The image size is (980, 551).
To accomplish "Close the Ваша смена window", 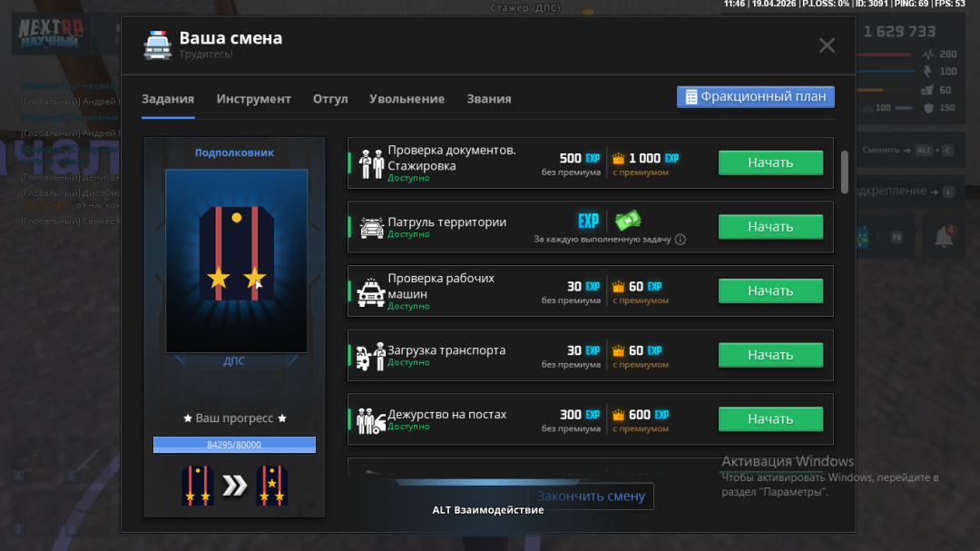I will point(827,45).
